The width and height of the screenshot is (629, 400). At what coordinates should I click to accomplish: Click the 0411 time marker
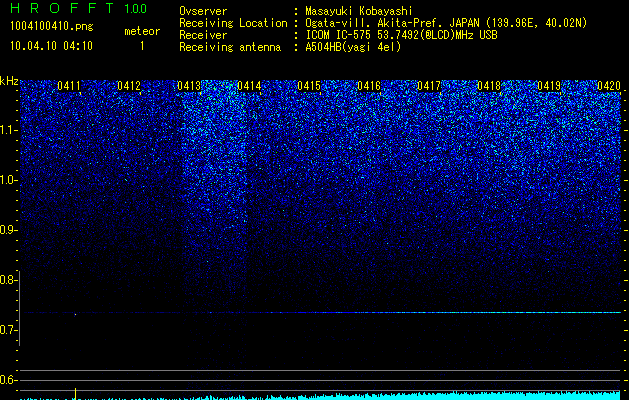coord(69,86)
